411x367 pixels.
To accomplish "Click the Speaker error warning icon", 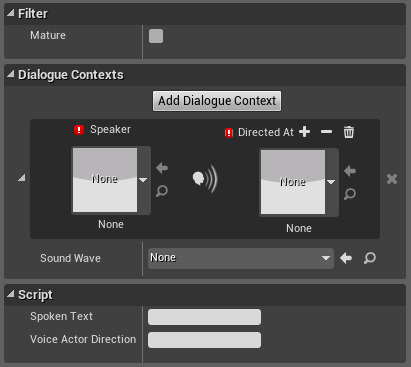I will pyautogui.click(x=79, y=130).
